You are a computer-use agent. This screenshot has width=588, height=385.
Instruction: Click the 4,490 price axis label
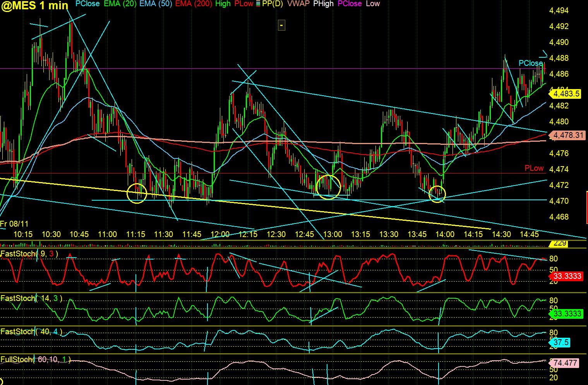[x=559, y=42]
